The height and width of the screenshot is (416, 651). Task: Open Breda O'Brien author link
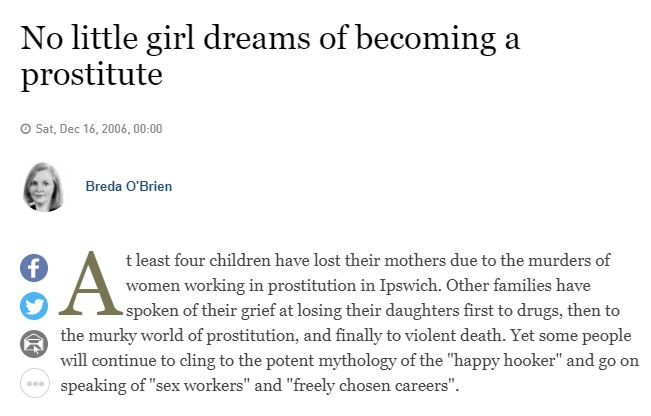[x=129, y=187]
